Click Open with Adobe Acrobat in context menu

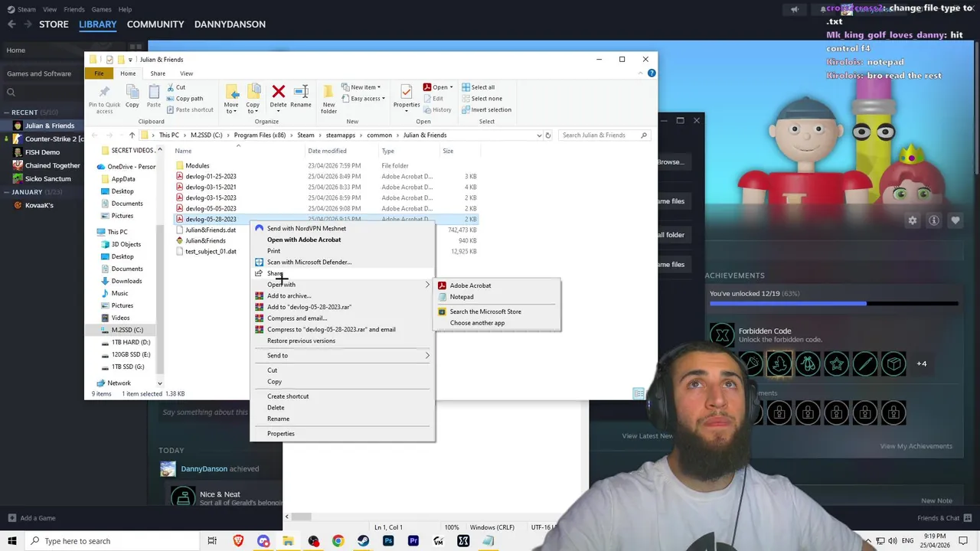(x=304, y=240)
